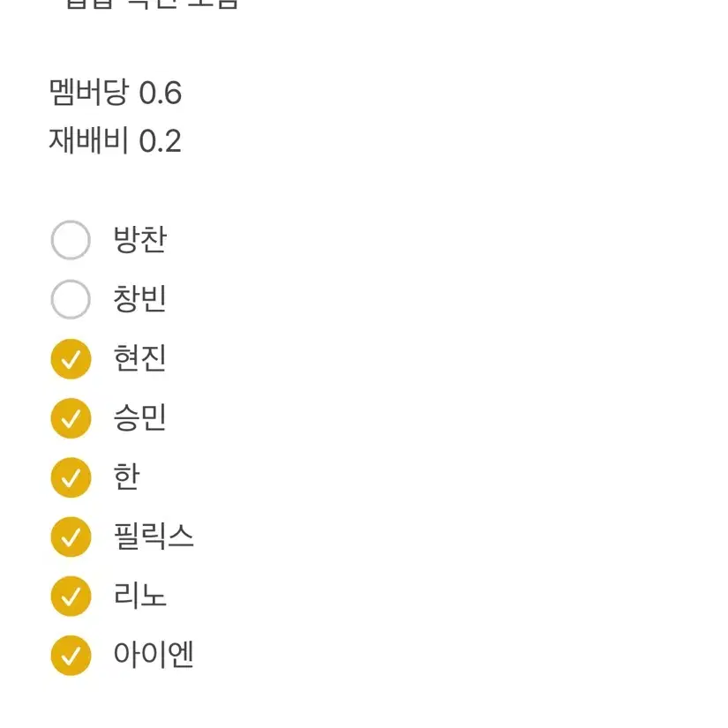Uncheck the yellow 승민 checkmark
728x728 pixels.
[x=71, y=418]
